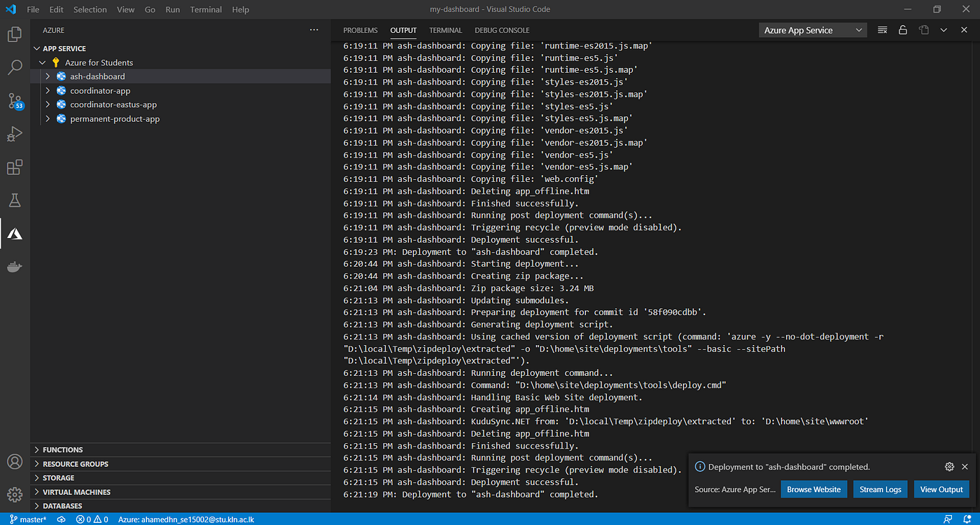980x525 pixels.
Task: Open the Run and Debug view
Action: coord(15,133)
